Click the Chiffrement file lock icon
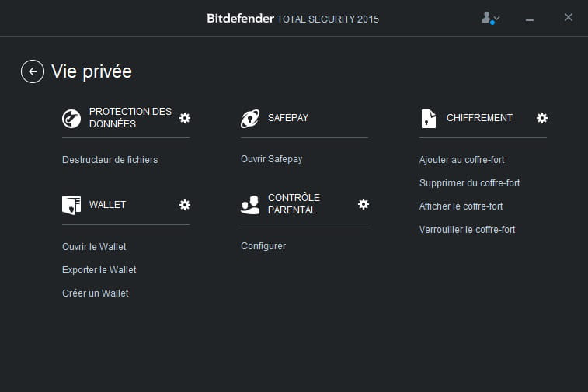The width and height of the screenshot is (588, 392). click(429, 118)
